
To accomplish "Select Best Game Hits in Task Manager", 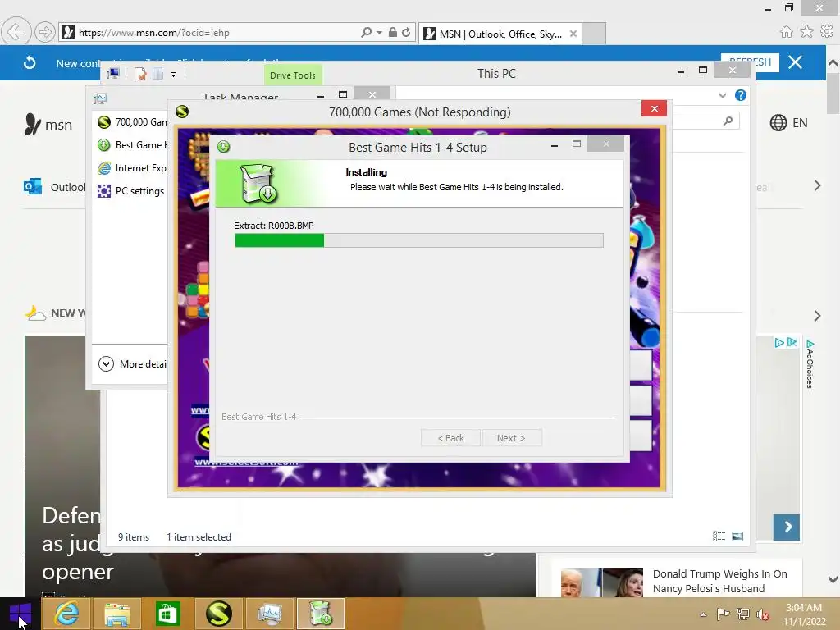I will point(132,145).
